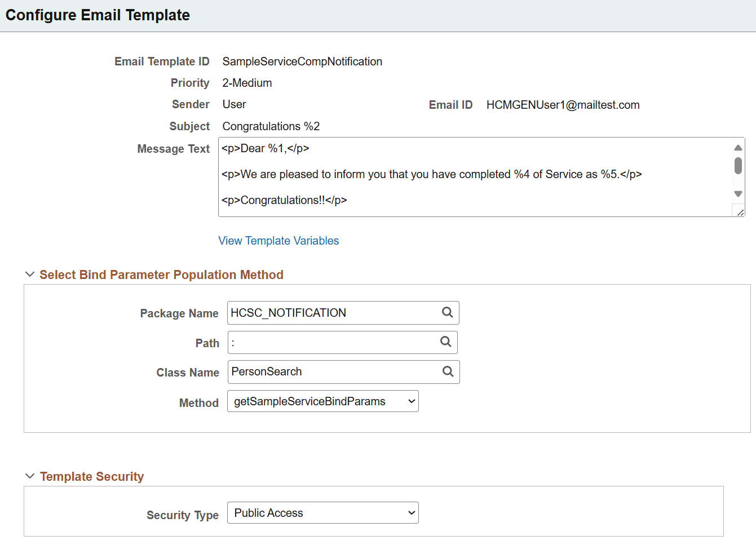Collapse the Template Security section
This screenshot has width=756, height=549.
(x=29, y=476)
